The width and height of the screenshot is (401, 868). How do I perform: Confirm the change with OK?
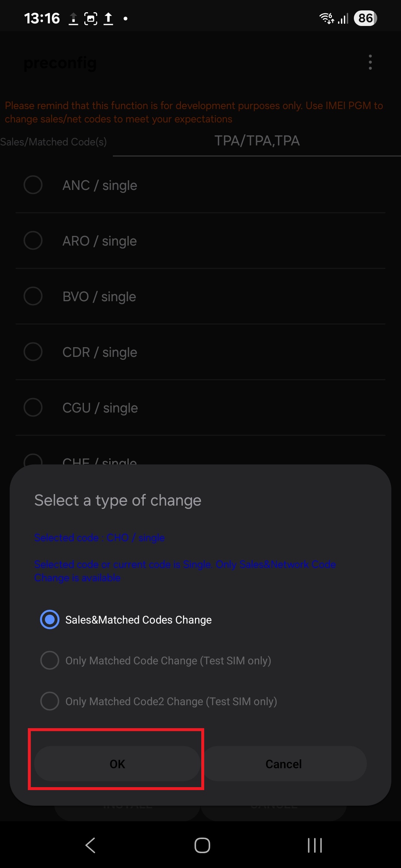tap(117, 764)
